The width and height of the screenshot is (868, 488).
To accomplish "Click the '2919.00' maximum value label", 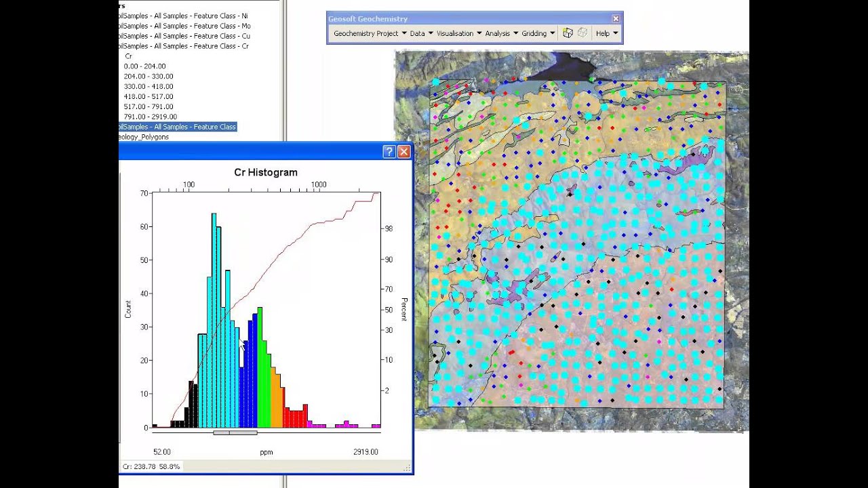I will tap(366, 451).
